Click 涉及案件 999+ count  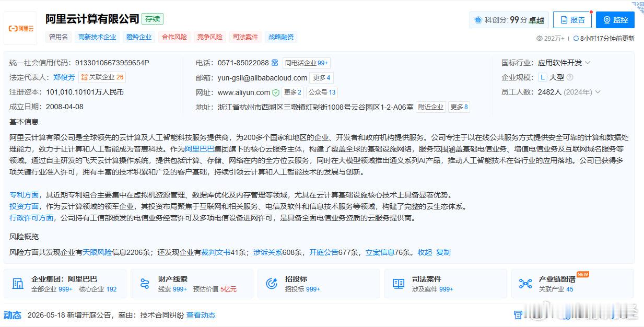[433, 289]
